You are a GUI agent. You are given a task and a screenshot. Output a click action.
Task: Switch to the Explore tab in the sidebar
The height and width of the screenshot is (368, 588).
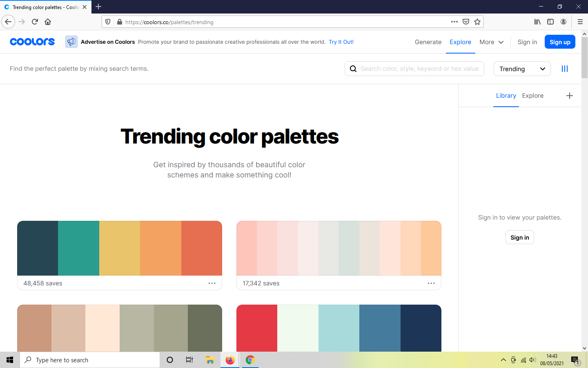pos(532,95)
